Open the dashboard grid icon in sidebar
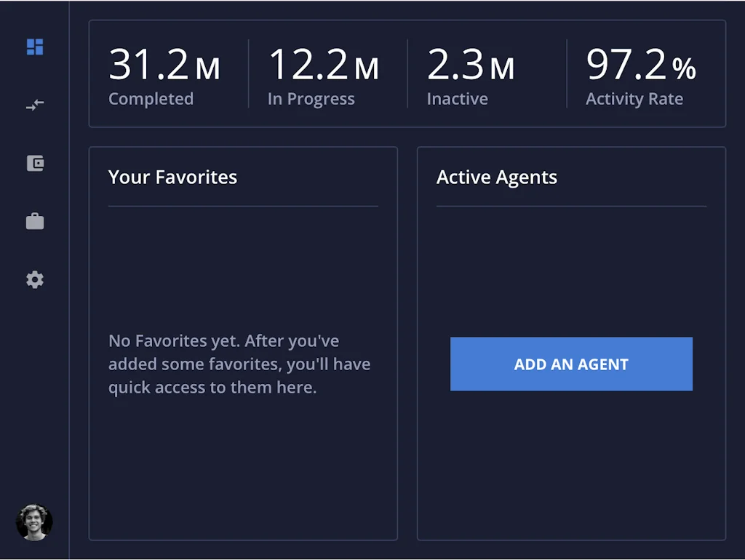745x560 pixels. click(35, 47)
